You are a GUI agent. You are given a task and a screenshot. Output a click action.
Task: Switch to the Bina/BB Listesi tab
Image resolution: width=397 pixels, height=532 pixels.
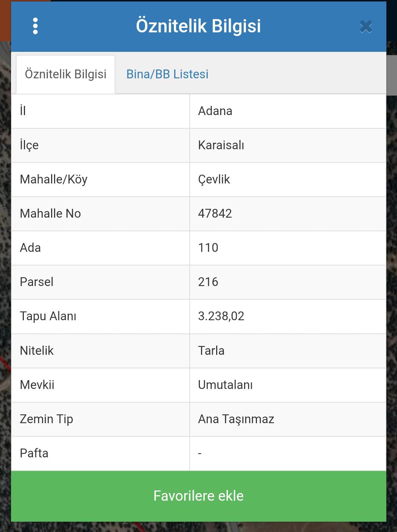pyautogui.click(x=167, y=74)
